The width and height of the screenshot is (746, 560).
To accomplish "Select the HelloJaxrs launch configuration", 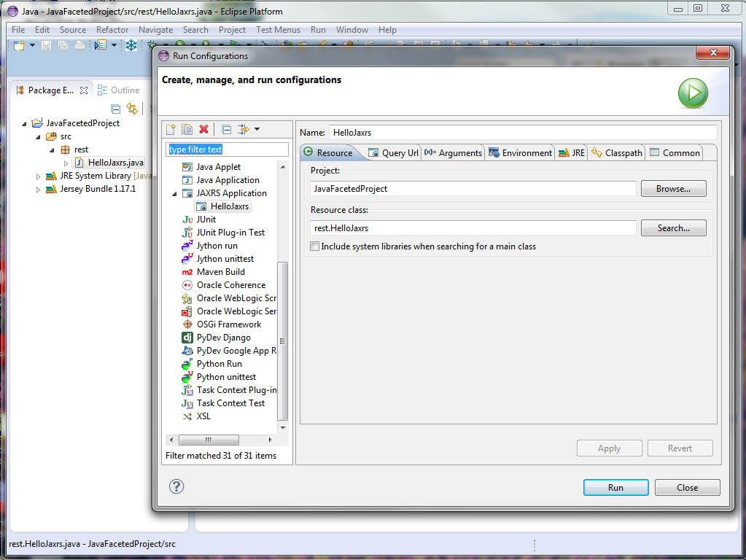I will pyautogui.click(x=223, y=206).
